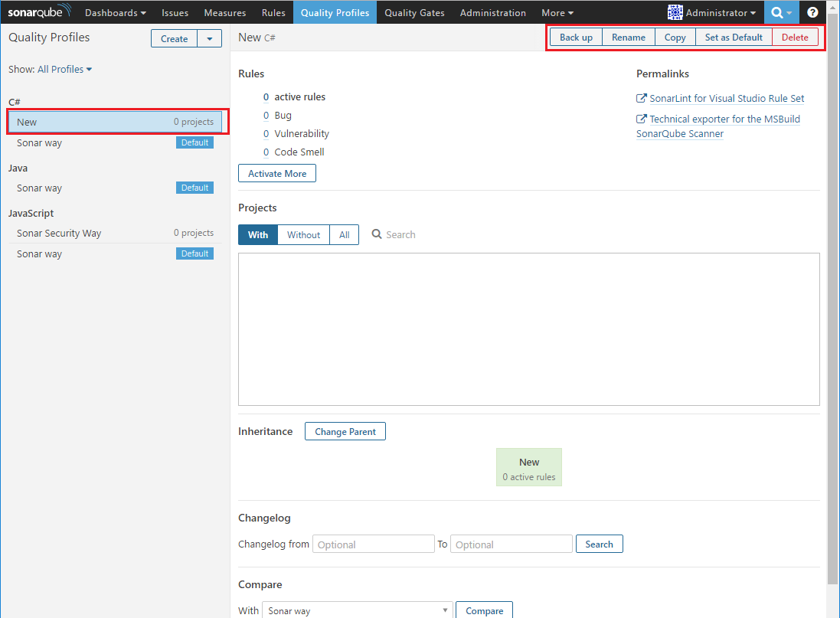Open the help question mark icon

(x=812, y=12)
